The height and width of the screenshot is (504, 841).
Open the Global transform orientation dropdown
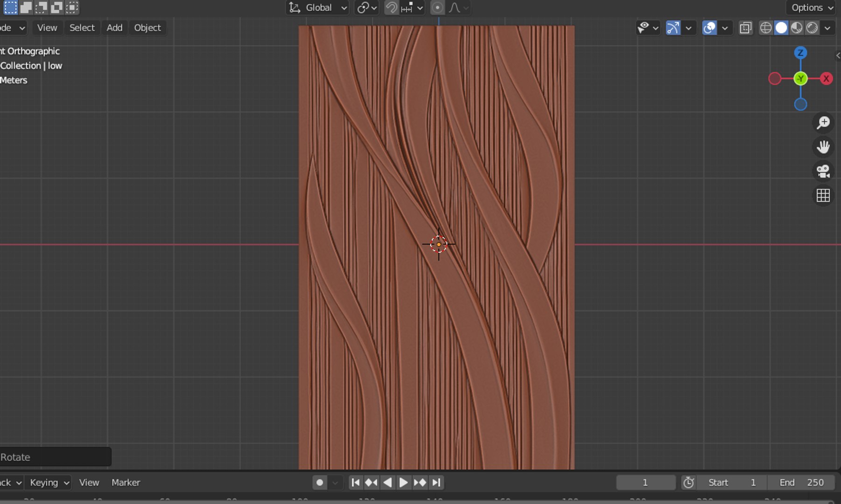[318, 7]
